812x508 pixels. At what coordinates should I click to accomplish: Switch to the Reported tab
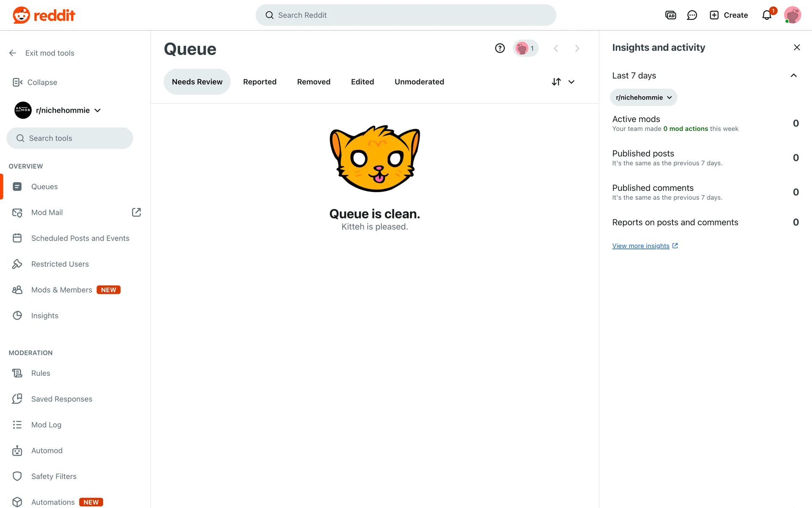pos(260,82)
